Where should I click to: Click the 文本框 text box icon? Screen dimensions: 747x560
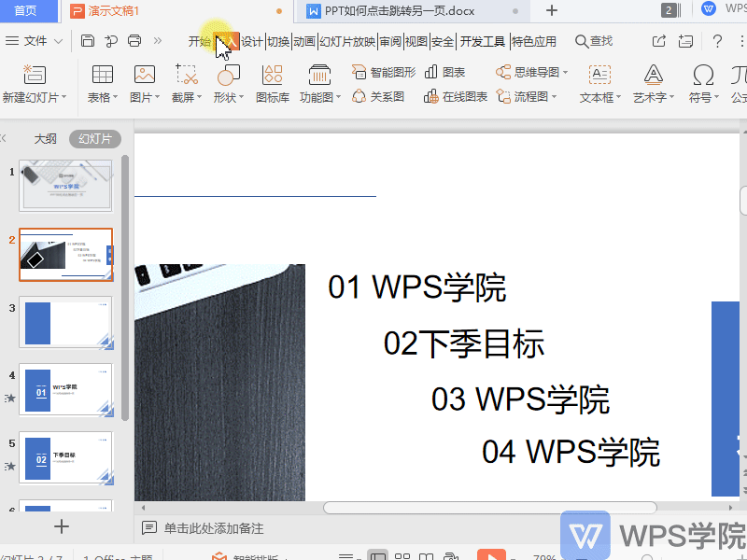click(x=599, y=75)
